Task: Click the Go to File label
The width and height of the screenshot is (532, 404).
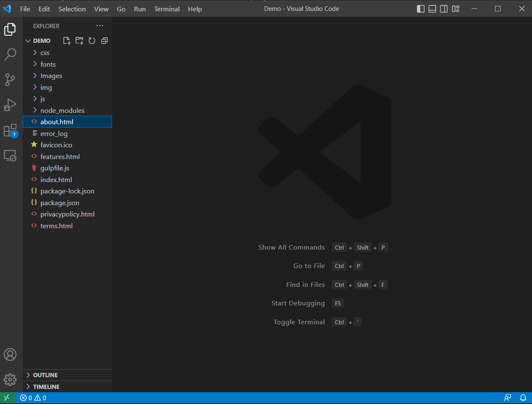Action: click(309, 266)
